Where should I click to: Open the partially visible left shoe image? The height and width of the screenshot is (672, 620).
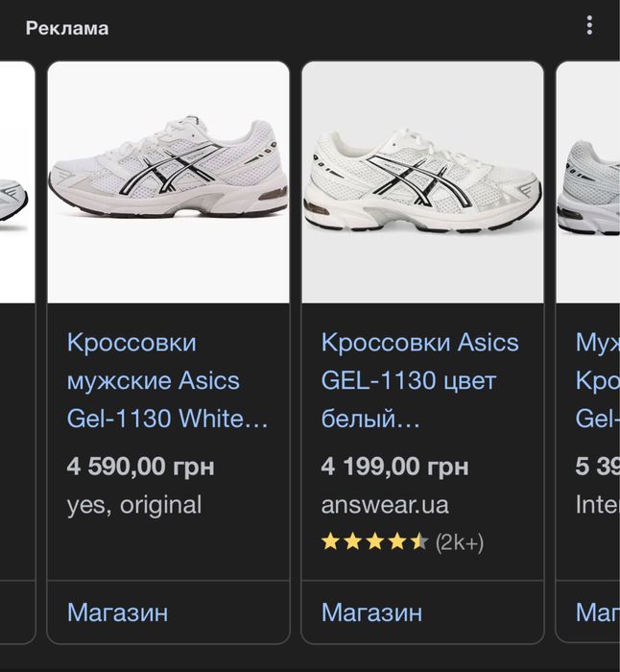(x=16, y=182)
